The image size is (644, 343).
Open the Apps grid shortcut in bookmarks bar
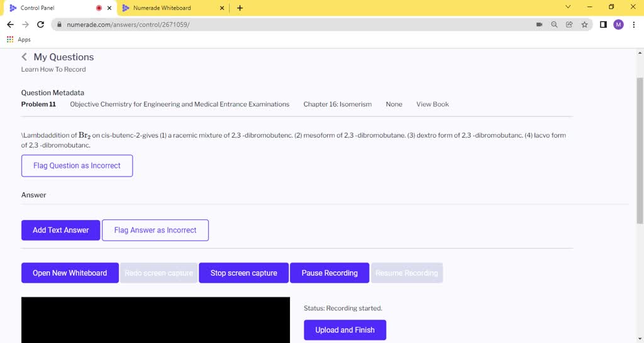point(18,40)
